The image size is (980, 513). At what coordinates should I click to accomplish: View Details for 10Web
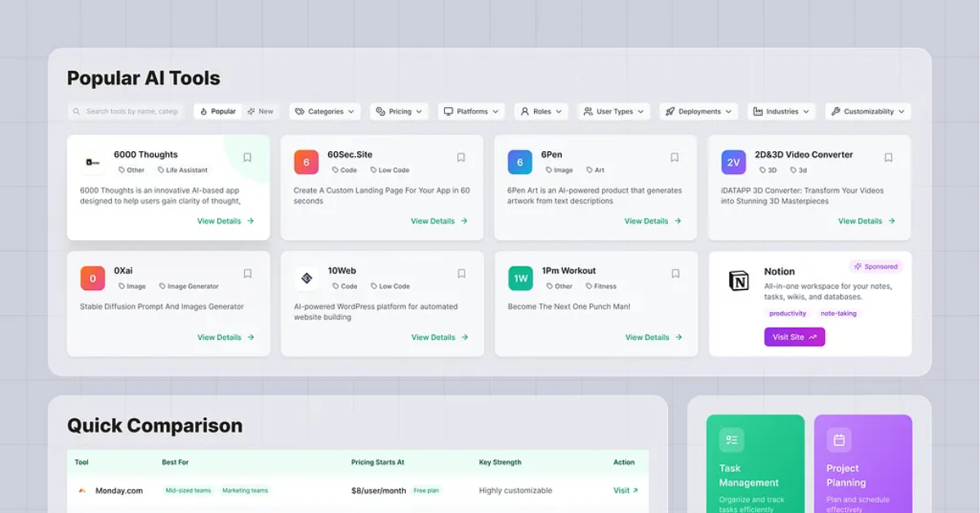[x=439, y=337]
